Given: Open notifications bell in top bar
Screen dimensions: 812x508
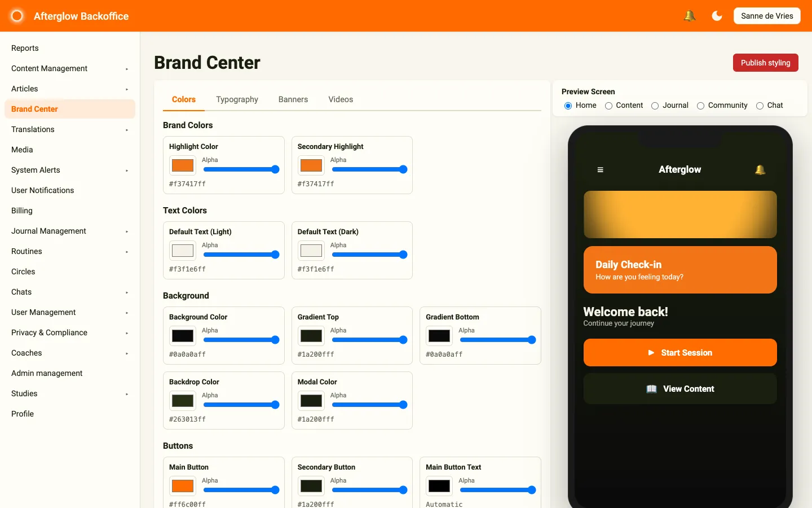Looking at the screenshot, I should 689,16.
